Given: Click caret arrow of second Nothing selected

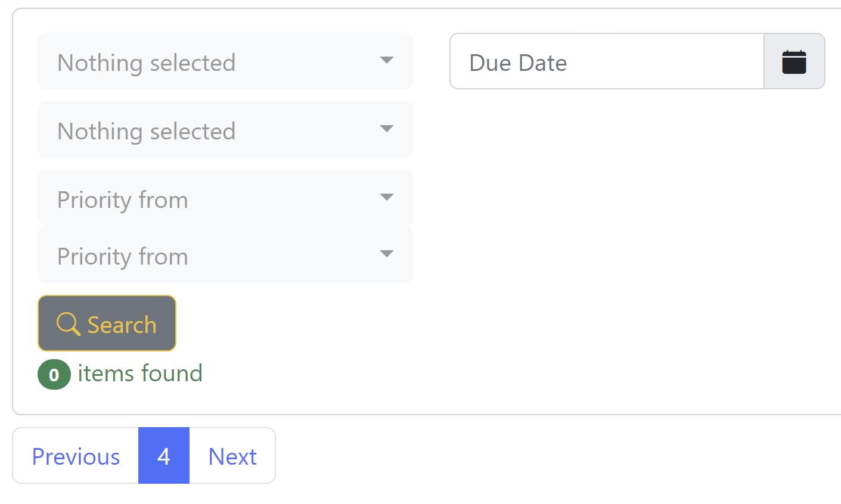Looking at the screenshot, I should (387, 129).
